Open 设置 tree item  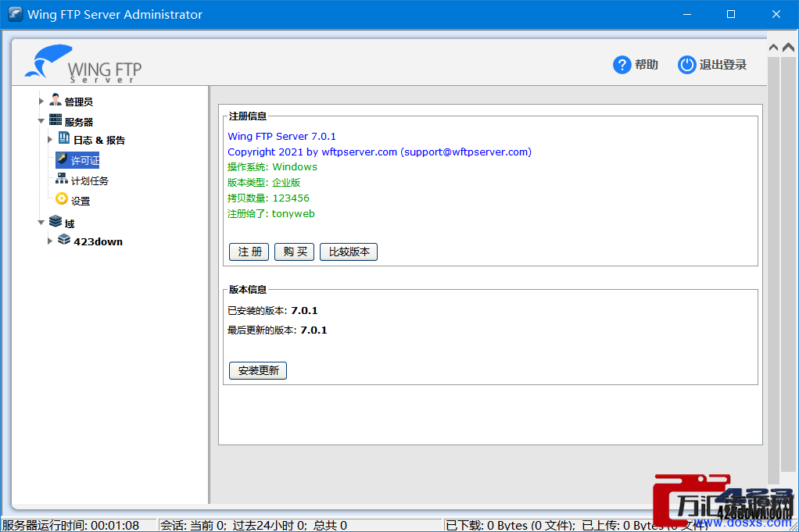click(81, 201)
